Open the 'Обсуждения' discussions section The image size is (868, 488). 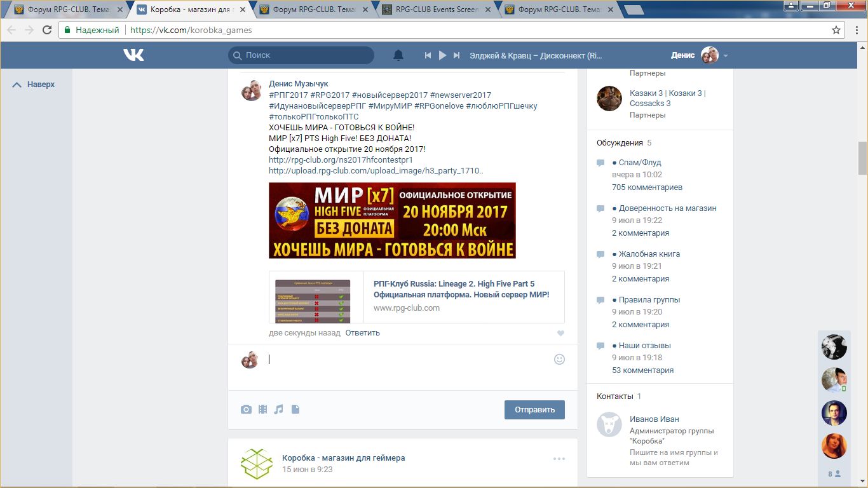(x=620, y=143)
